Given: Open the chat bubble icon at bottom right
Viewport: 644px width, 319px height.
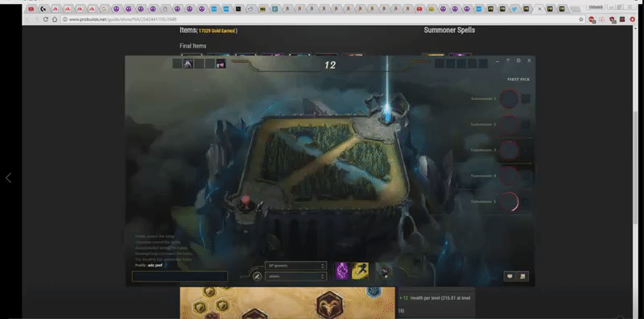Looking at the screenshot, I should 510,276.
